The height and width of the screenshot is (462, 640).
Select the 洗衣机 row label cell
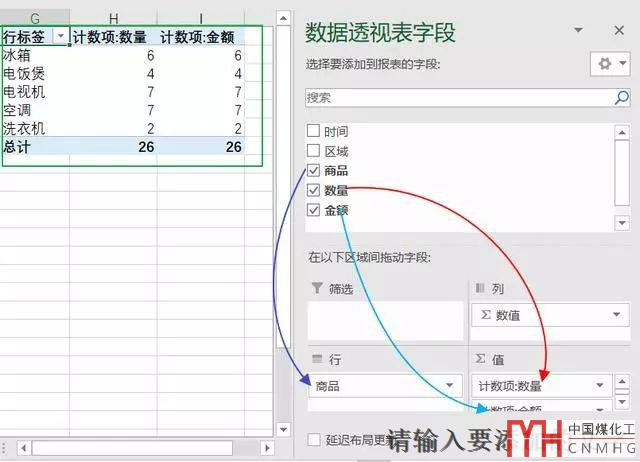pos(35,129)
